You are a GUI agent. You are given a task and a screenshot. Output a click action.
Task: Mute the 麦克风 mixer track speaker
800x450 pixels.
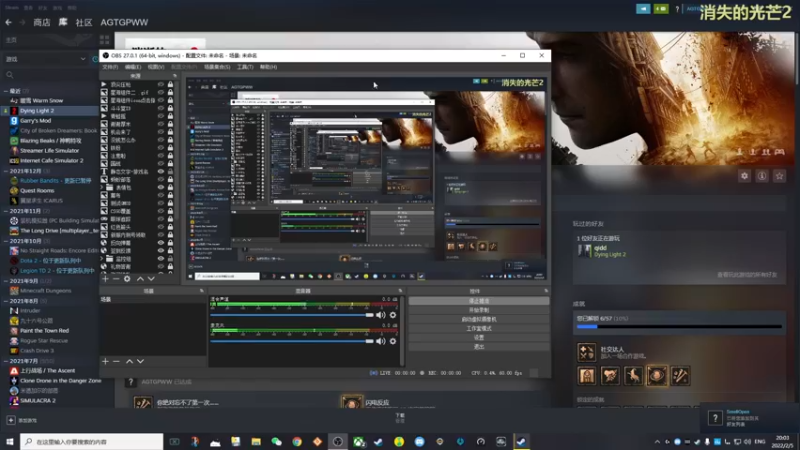click(381, 341)
